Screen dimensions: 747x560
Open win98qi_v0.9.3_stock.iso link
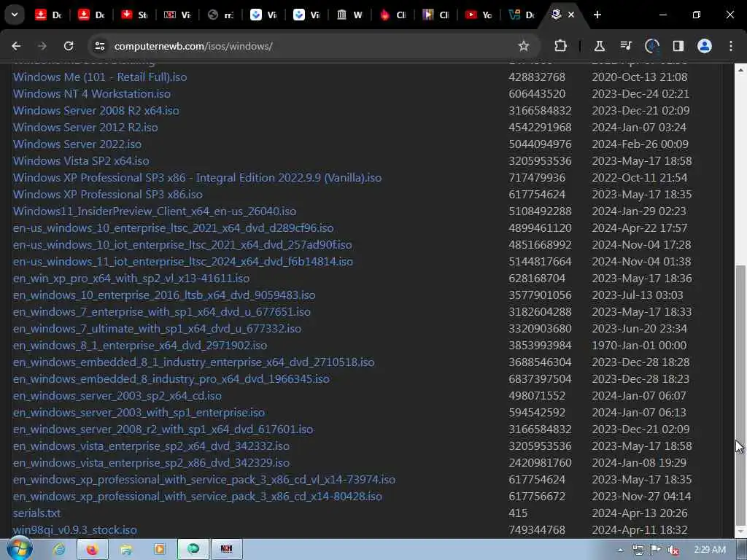point(75,530)
